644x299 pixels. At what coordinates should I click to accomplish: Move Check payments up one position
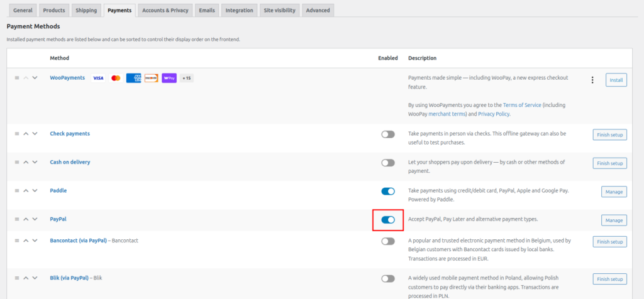pyautogui.click(x=26, y=134)
